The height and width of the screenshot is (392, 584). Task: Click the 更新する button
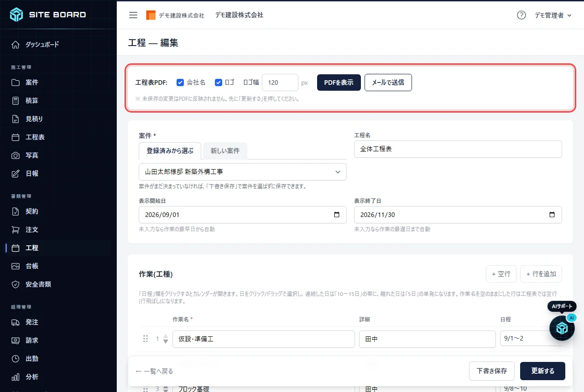pyautogui.click(x=543, y=371)
